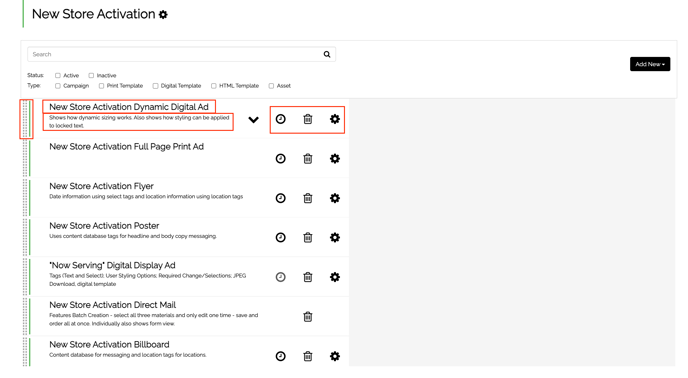Check the Inactive status filter
This screenshot has height=378, width=688.
pyautogui.click(x=91, y=76)
